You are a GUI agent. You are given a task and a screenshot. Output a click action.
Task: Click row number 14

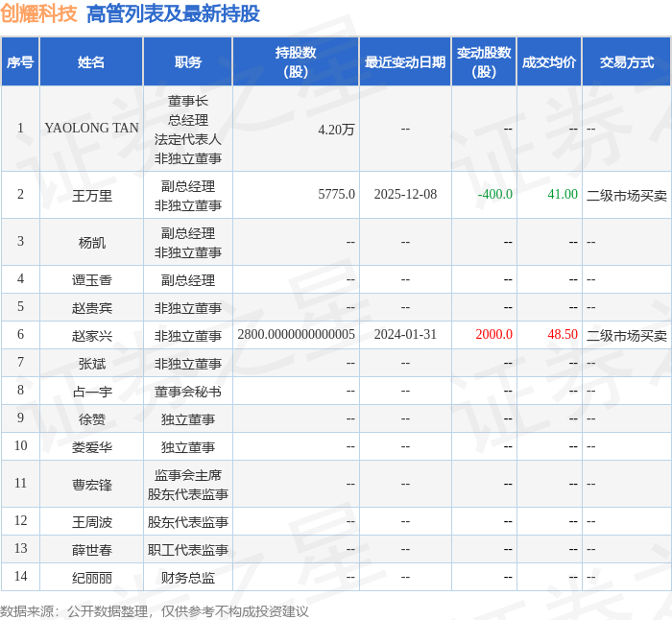tap(20, 576)
